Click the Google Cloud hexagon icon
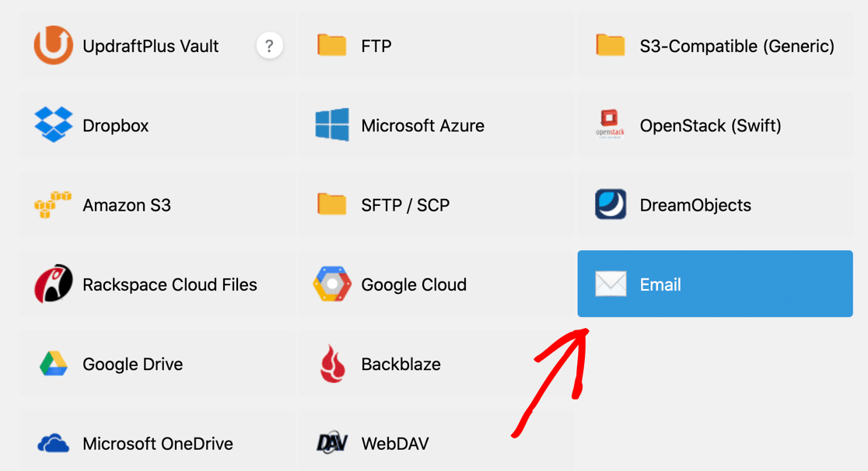 coord(331,284)
